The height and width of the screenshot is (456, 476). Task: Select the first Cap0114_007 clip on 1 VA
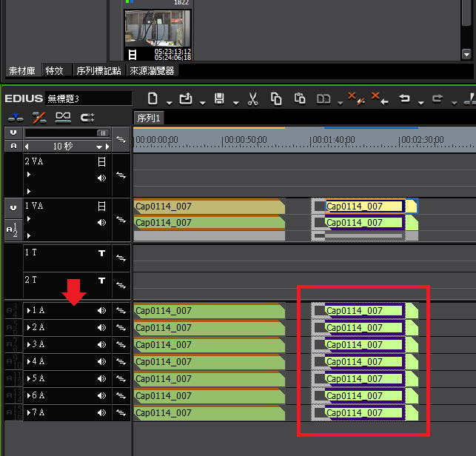tap(209, 207)
